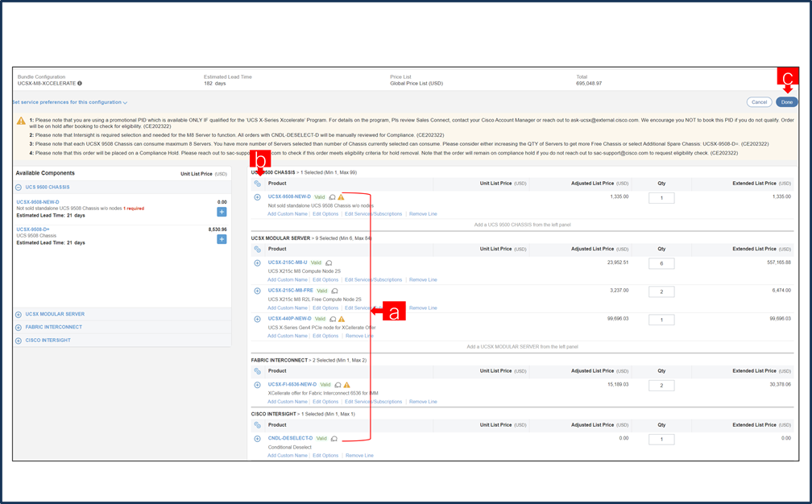Click Remove Line under UCSX-215C-M8-FRE
The image size is (812, 504).
pyautogui.click(x=423, y=308)
